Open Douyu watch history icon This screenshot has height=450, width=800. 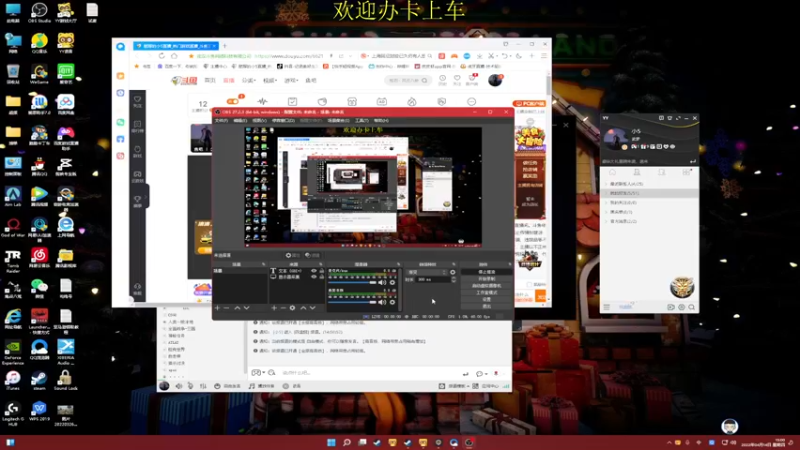pos(442,79)
